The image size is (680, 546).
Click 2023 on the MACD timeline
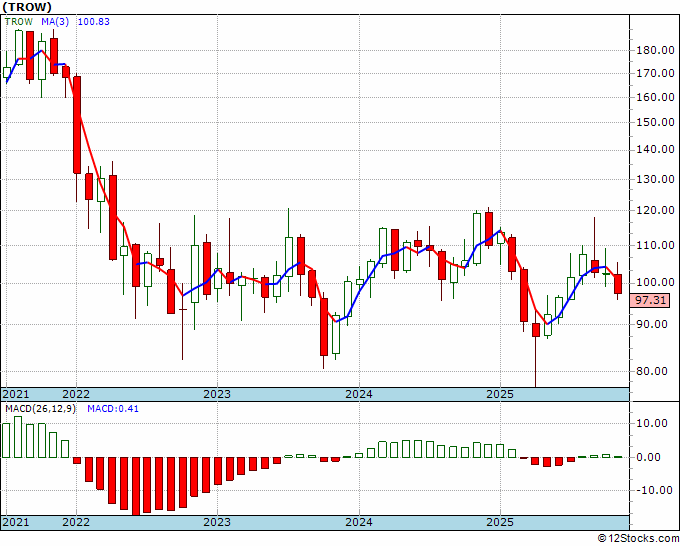[217, 522]
